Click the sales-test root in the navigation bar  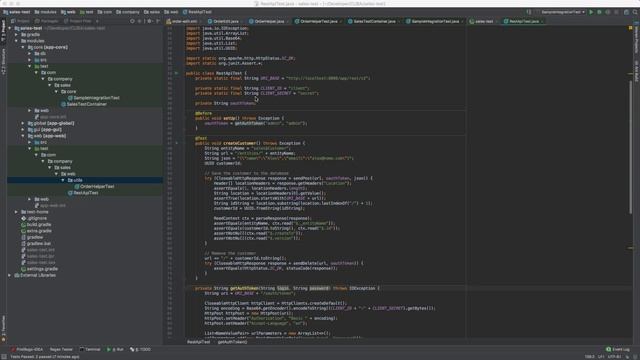pos(17,12)
